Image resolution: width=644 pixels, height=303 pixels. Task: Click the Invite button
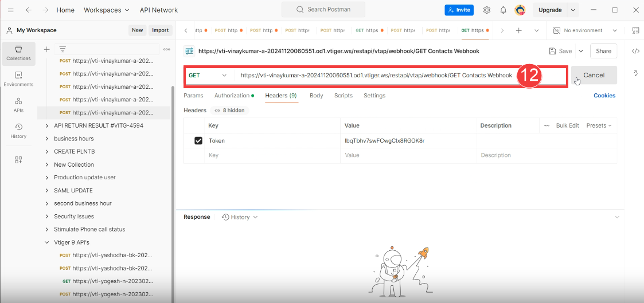[x=459, y=10]
